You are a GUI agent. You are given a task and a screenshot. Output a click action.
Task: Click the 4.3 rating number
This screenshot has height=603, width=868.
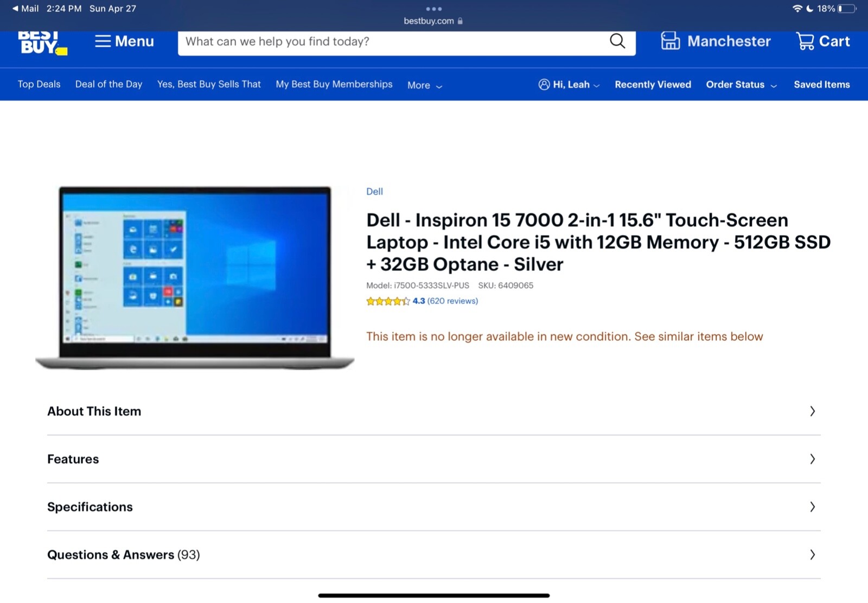419,301
